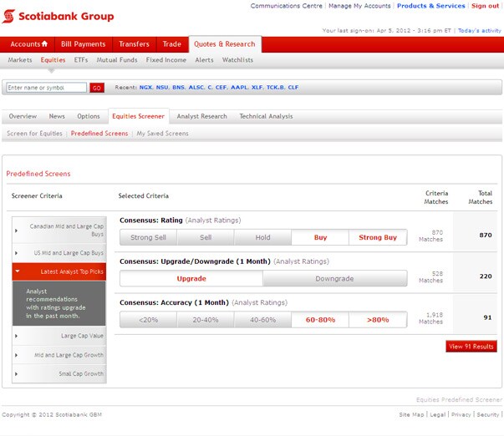The image size is (504, 436).
Task: Click the red GO search button
Action: pos(97,88)
